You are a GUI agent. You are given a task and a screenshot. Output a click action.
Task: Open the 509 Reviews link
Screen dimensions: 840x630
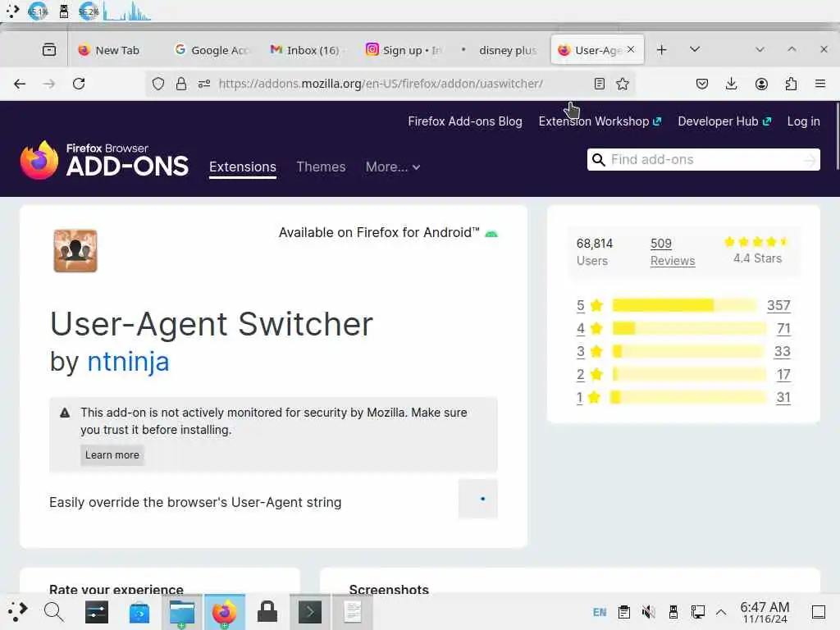pos(673,252)
